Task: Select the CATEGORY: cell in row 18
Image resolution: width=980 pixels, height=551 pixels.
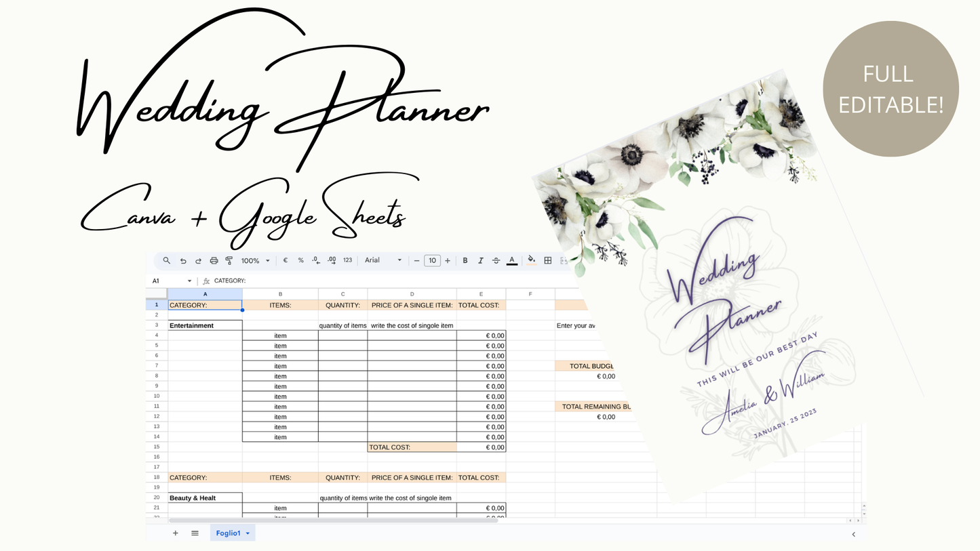Action: (205, 478)
